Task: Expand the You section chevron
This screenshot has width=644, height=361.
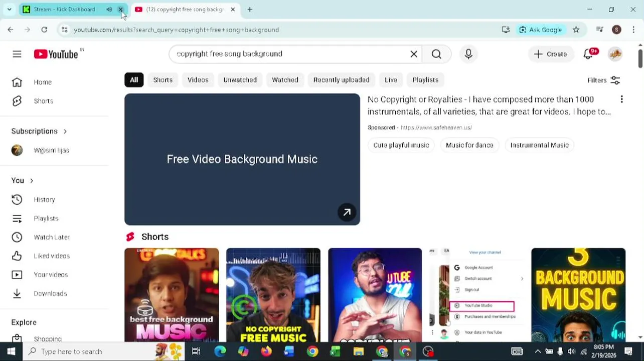Action: point(32,180)
